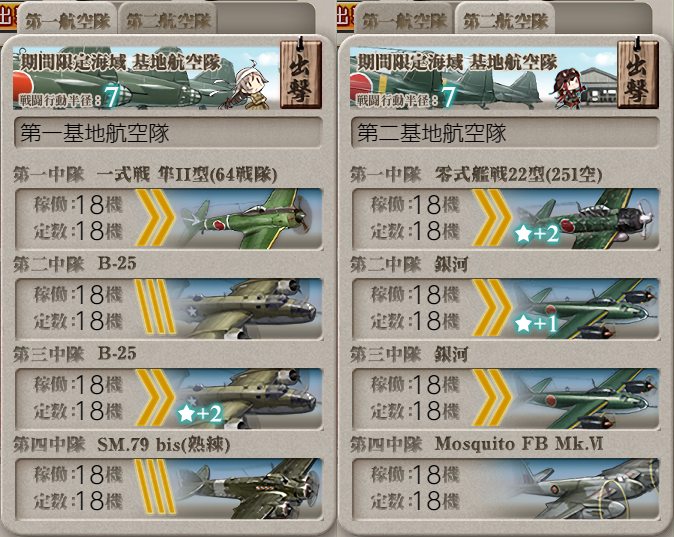Click the chibi girl in right banner

(568, 87)
